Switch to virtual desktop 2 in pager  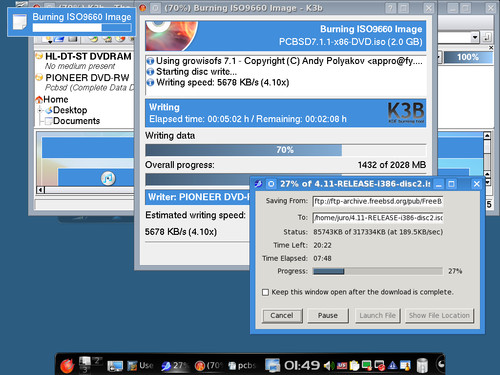pos(97,360)
